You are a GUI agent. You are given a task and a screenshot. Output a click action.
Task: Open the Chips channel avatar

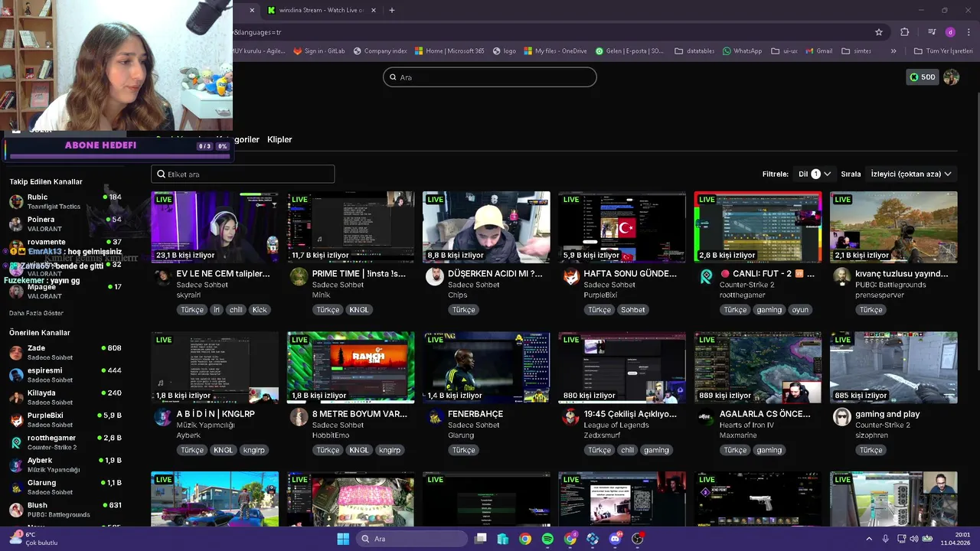(435, 277)
